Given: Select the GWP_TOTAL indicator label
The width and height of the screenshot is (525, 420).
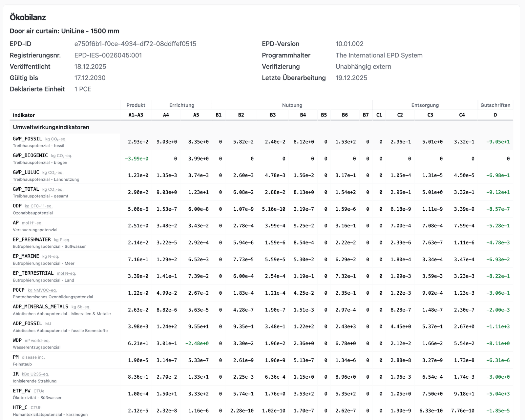Looking at the screenshot, I should click(x=26, y=189).
